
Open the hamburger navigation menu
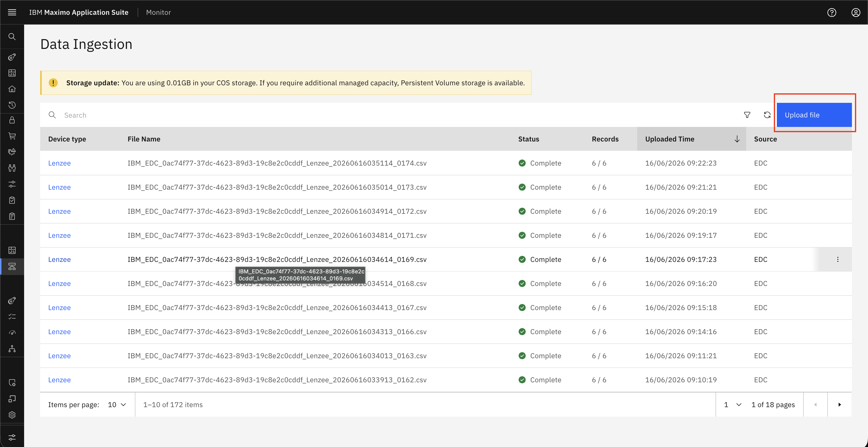[12, 13]
